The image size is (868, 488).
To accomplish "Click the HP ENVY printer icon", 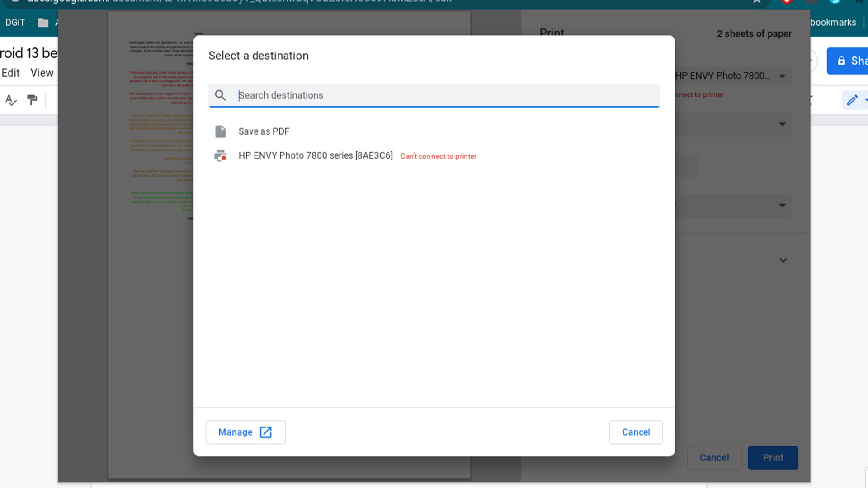I will [220, 156].
